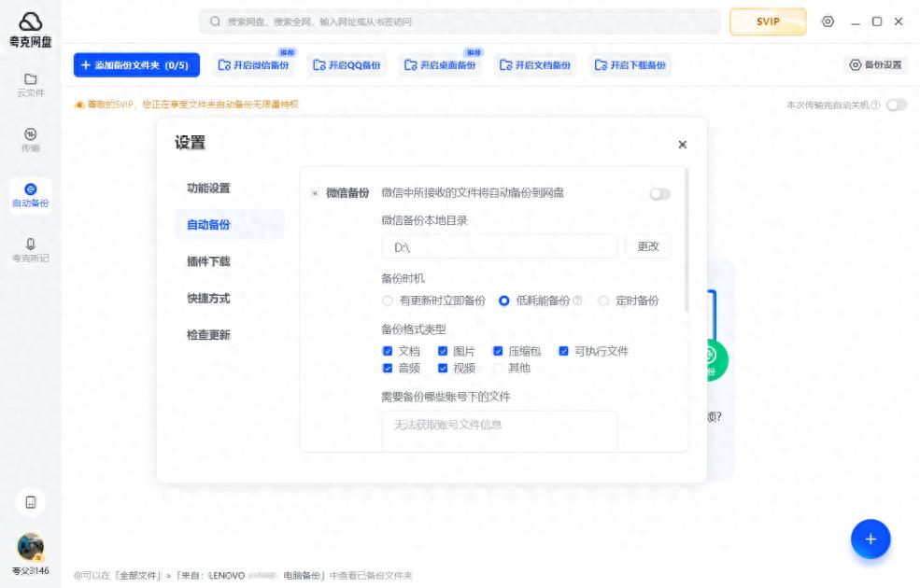Uncheck the 压缩包 format checkbox
The width and height of the screenshot is (920, 588).
click(499, 351)
